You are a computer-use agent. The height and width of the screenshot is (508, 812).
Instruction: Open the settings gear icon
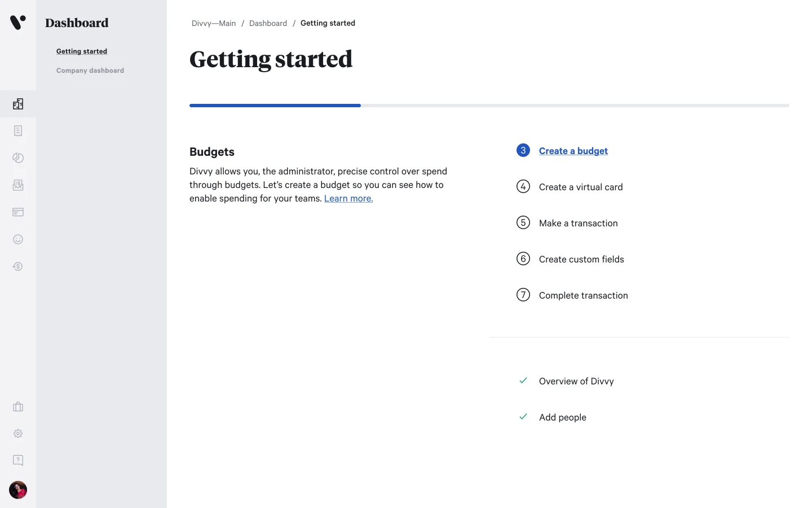click(18, 433)
